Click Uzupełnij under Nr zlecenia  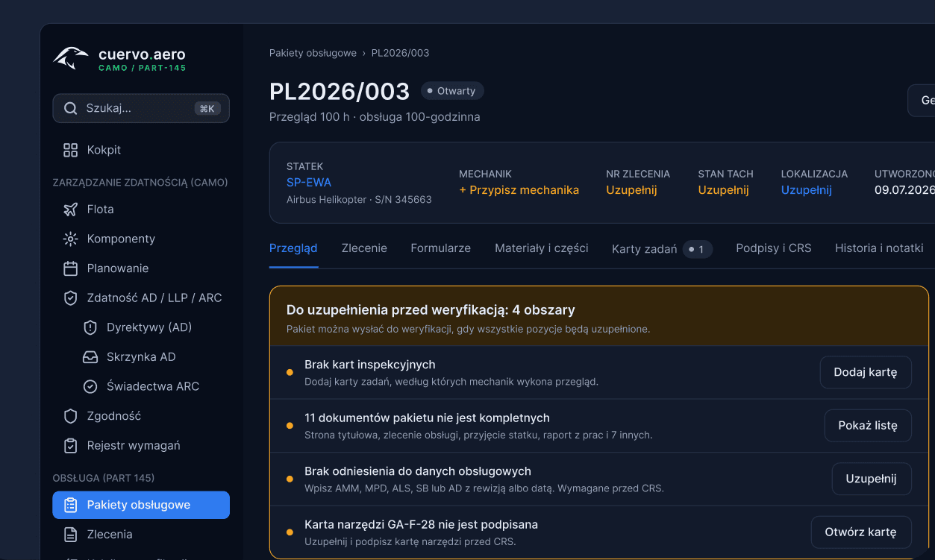631,190
